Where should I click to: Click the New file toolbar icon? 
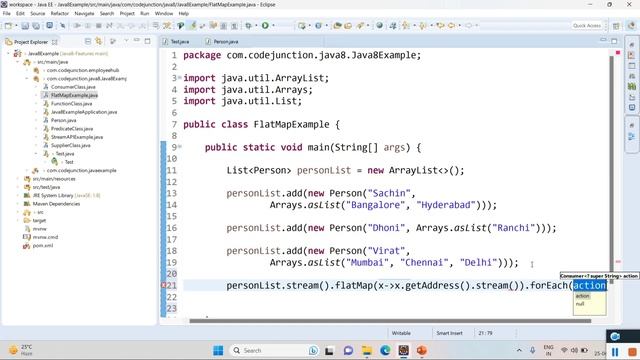point(8,26)
